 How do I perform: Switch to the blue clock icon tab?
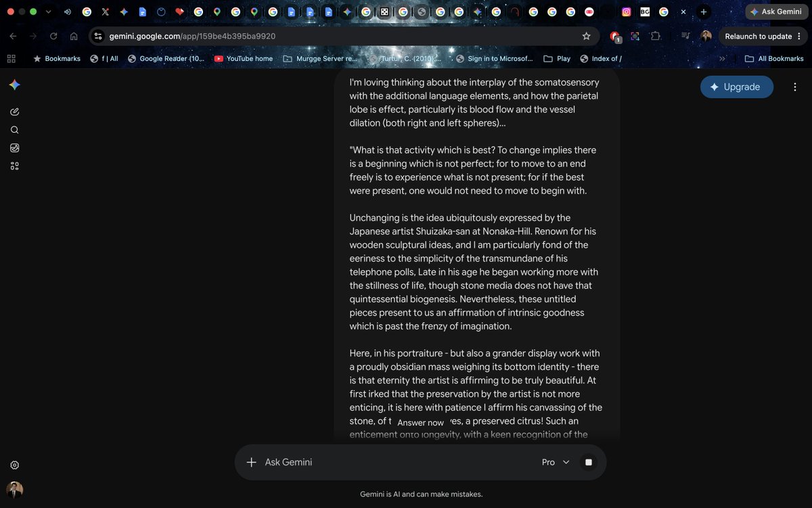tap(161, 12)
